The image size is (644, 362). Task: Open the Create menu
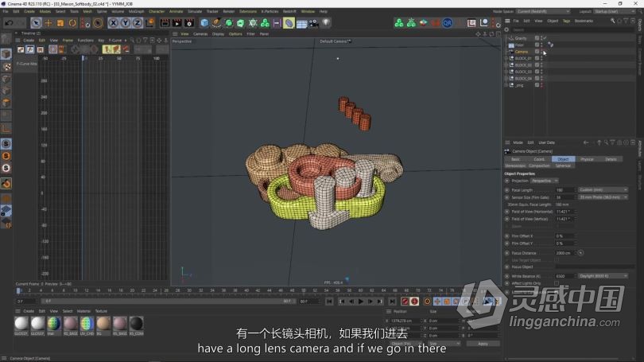tap(29, 11)
